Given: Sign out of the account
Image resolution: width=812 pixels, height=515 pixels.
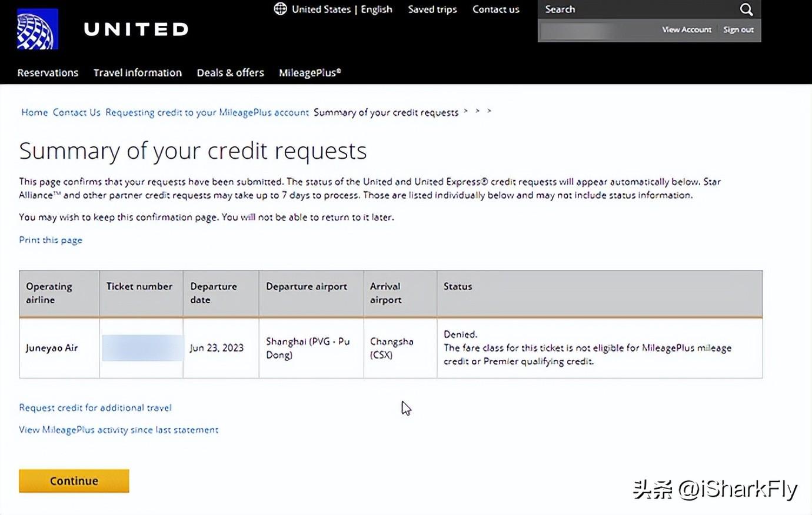Looking at the screenshot, I should click(x=738, y=29).
